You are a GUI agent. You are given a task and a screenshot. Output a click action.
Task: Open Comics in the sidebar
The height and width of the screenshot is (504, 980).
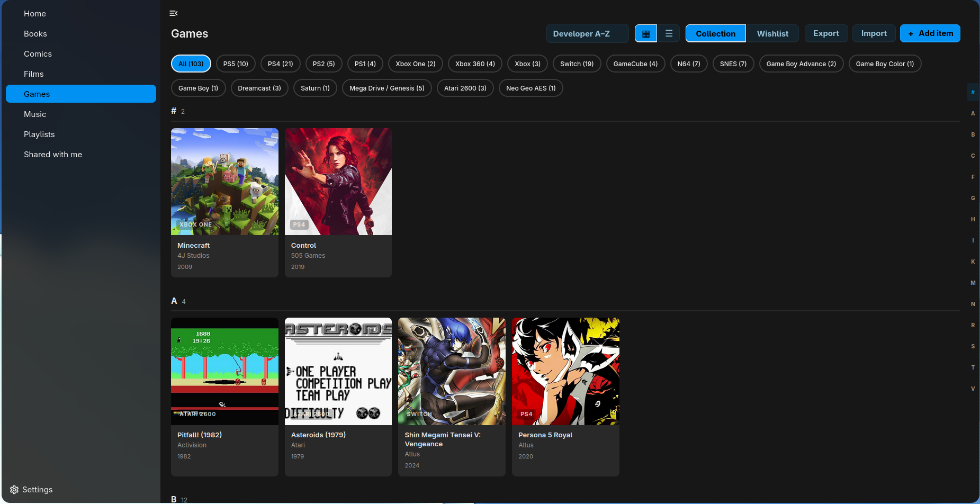[x=81, y=54]
